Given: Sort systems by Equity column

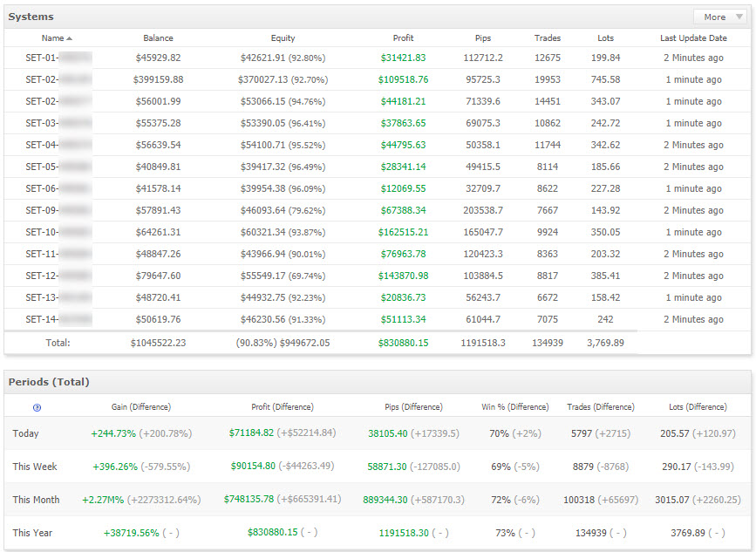Looking at the screenshot, I should click(283, 38).
